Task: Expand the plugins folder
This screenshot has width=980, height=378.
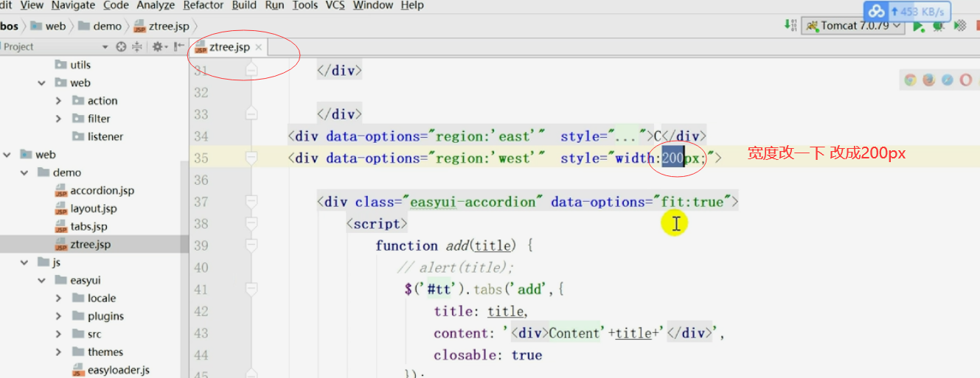Action: pos(59,316)
